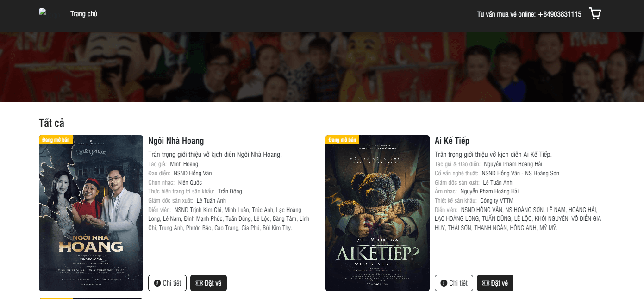Click the blurred banner image
Image resolution: width=644 pixels, height=299 pixels.
coord(322,67)
